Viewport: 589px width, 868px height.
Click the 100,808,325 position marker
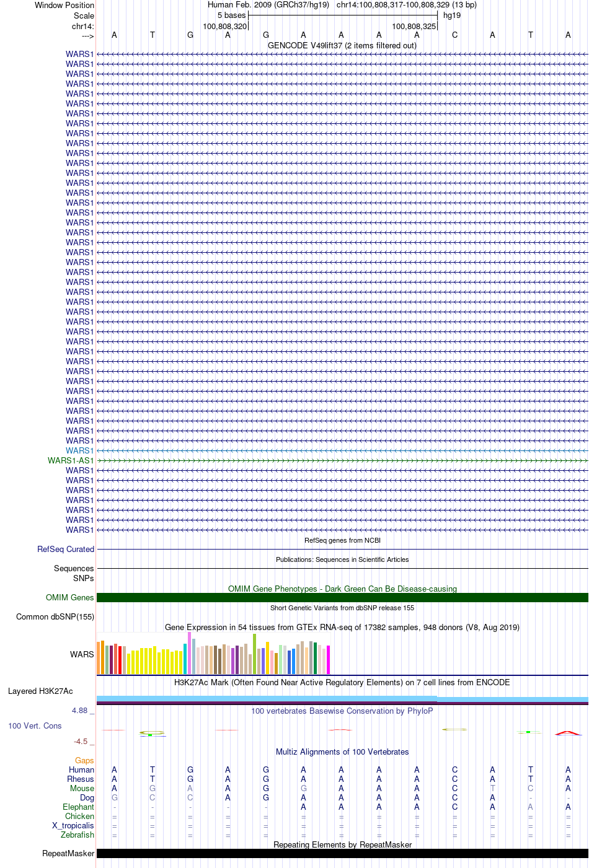414,27
